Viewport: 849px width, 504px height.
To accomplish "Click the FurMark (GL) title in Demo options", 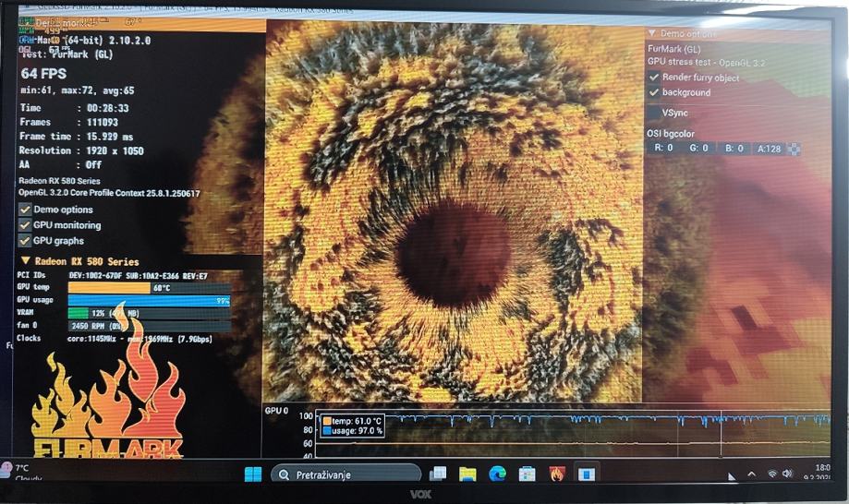I will click(674, 49).
